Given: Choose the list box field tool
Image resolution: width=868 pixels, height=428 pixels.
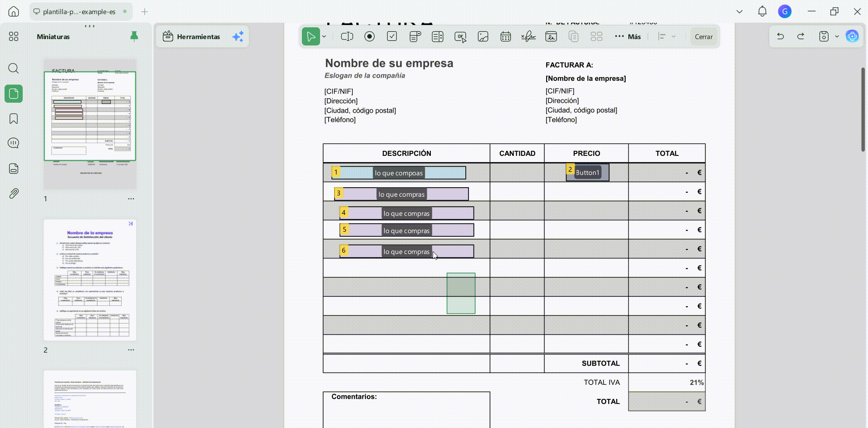Looking at the screenshot, I should point(438,36).
